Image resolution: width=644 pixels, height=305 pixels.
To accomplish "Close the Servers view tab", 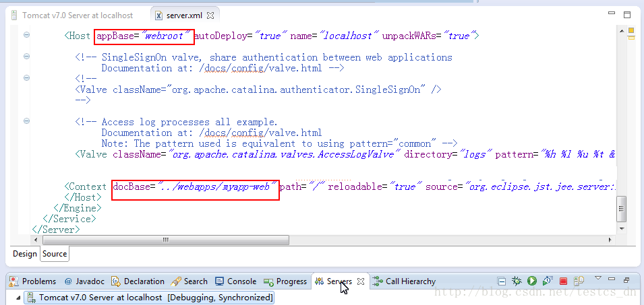I will [x=361, y=281].
